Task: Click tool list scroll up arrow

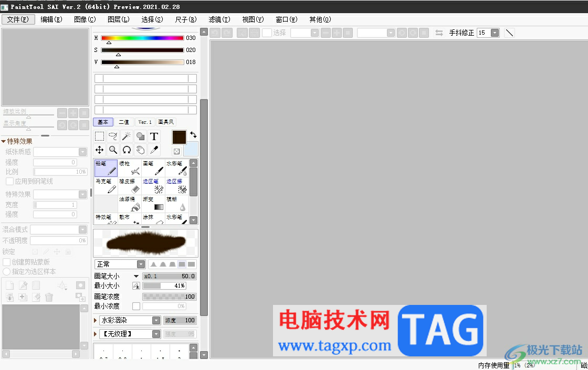Action: click(194, 163)
